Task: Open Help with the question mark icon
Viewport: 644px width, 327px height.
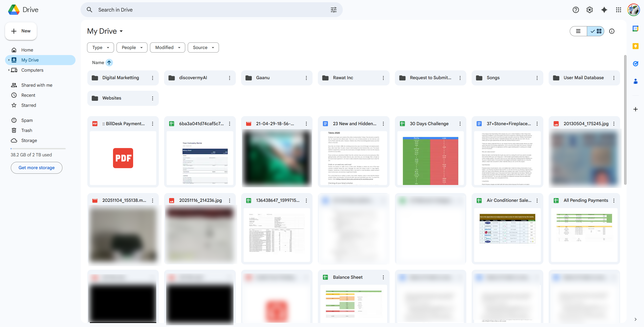Action: pyautogui.click(x=575, y=10)
